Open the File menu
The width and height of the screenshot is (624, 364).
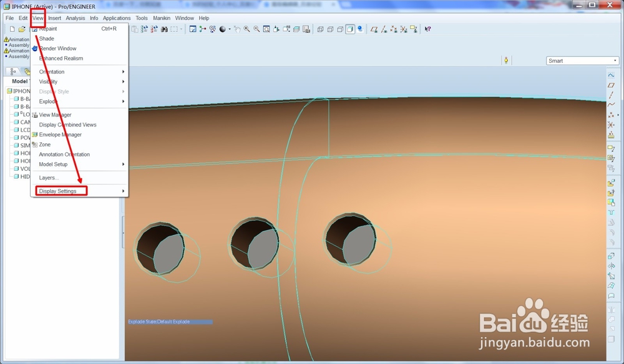pyautogui.click(x=9, y=18)
